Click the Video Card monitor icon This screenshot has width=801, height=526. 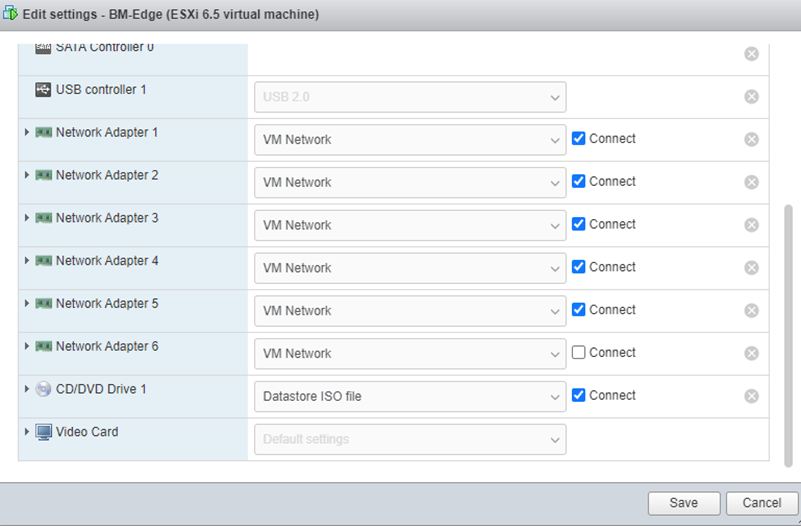44,432
